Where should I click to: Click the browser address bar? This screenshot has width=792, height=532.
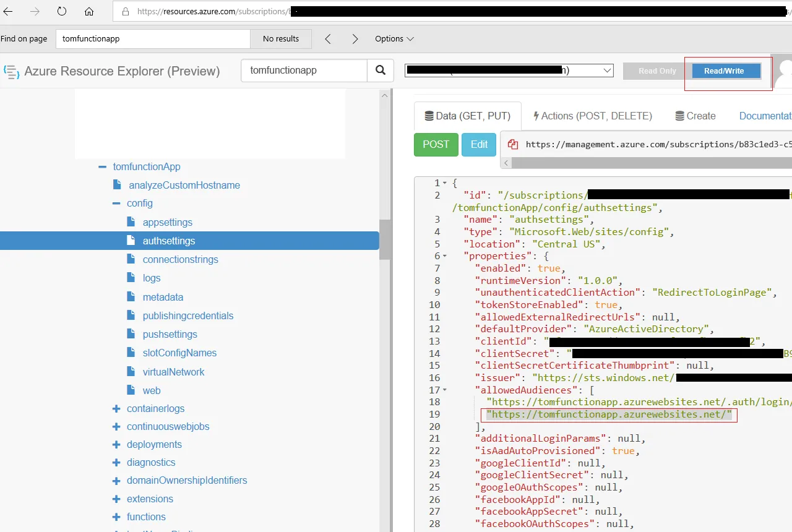click(452, 11)
